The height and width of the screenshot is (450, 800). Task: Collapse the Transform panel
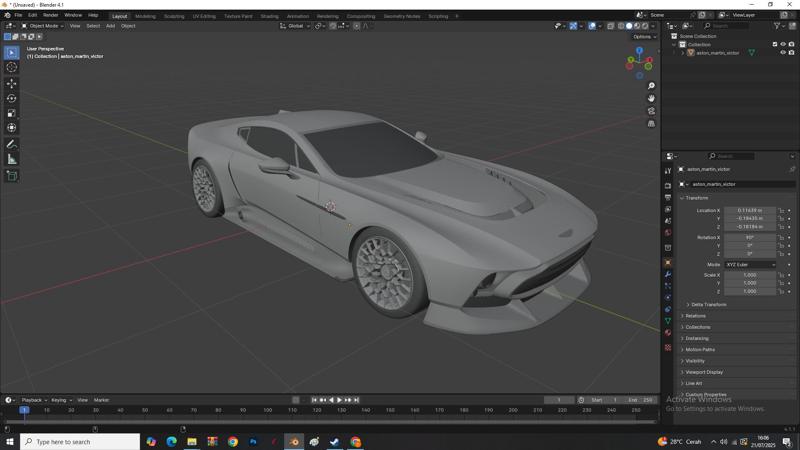tap(696, 198)
